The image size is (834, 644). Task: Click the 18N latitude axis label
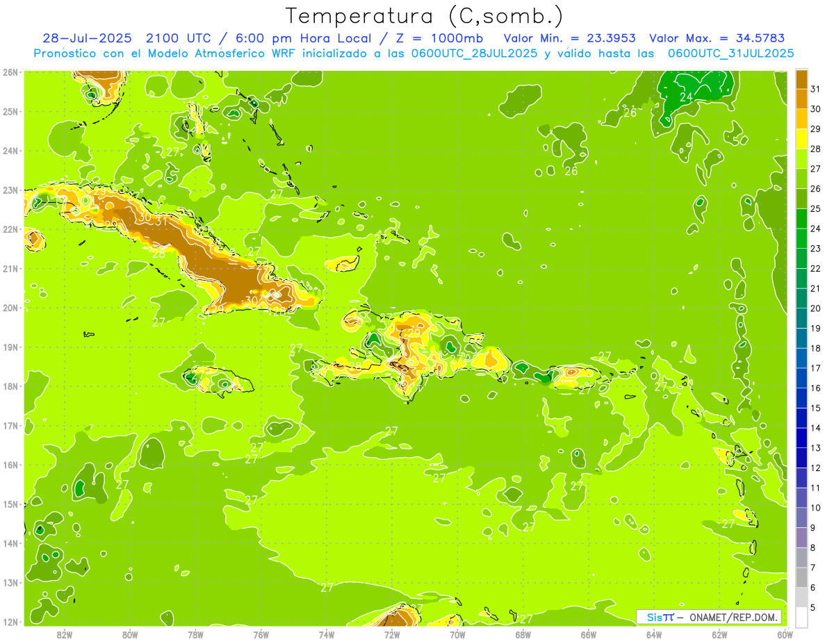[x=10, y=386]
